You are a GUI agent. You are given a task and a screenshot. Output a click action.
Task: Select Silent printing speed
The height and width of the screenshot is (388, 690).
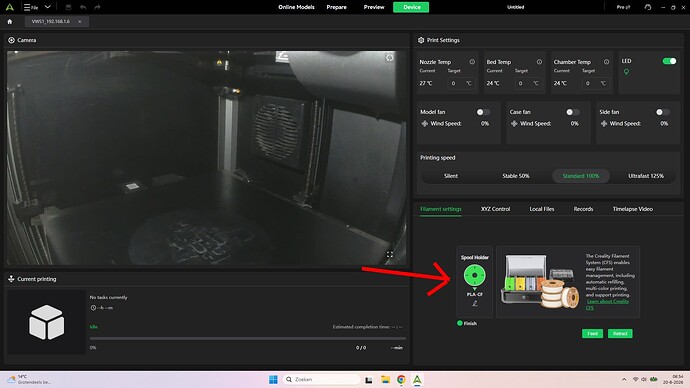(451, 176)
